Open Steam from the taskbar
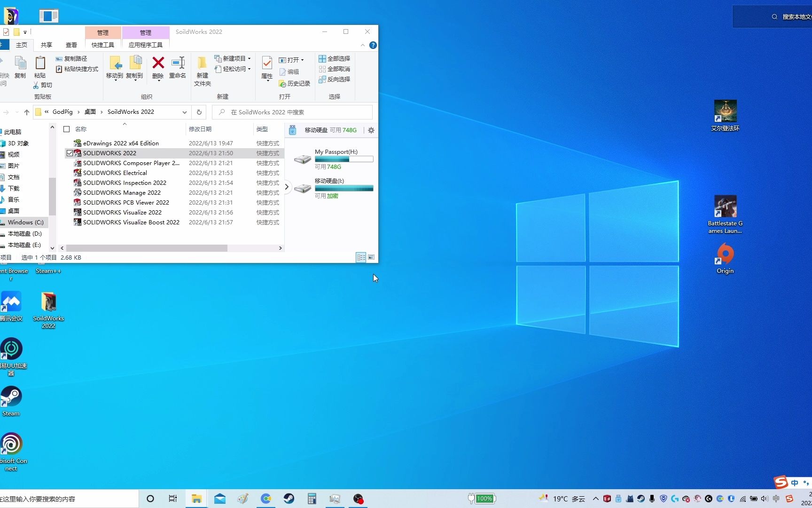812x508 pixels. 289,499
